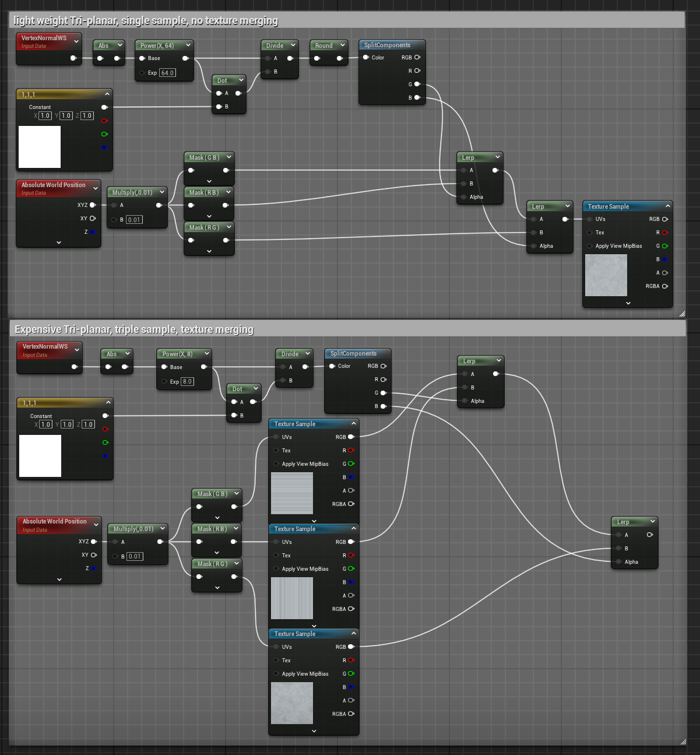Click Tex input pin on light weight Texture Sample
700x755 pixels.
[590, 233]
